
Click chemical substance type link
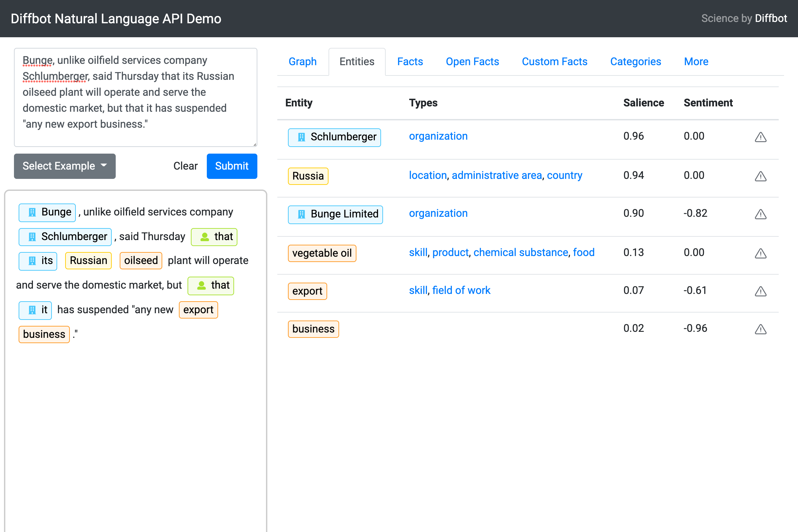point(521,252)
